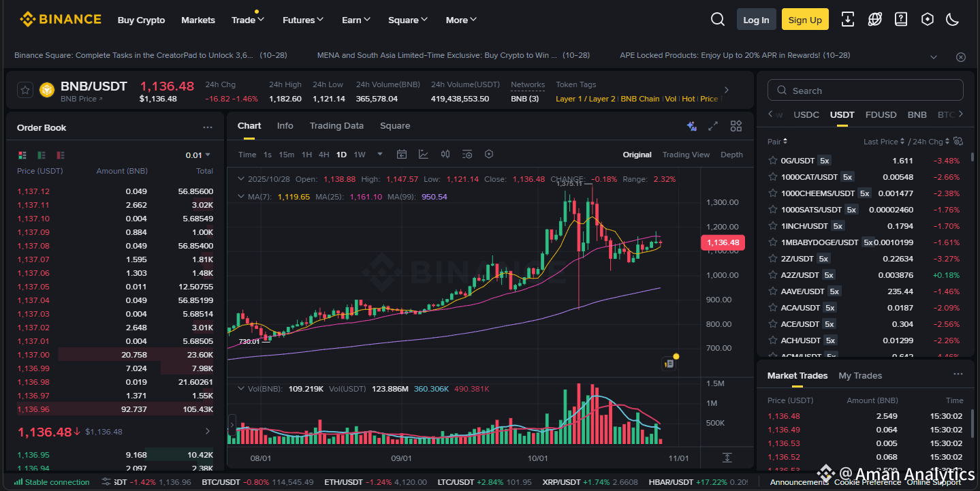980x491 pixels.
Task: Select the 15m chart interval
Action: (x=287, y=155)
